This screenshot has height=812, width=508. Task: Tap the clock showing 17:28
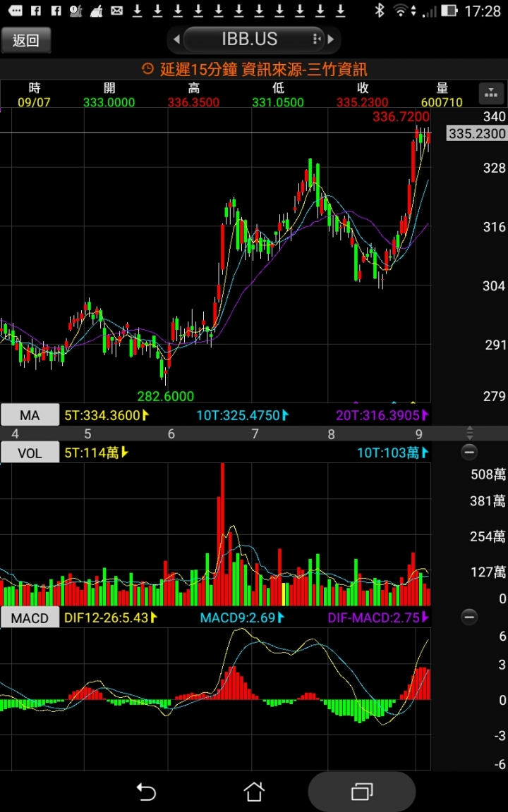[483, 11]
